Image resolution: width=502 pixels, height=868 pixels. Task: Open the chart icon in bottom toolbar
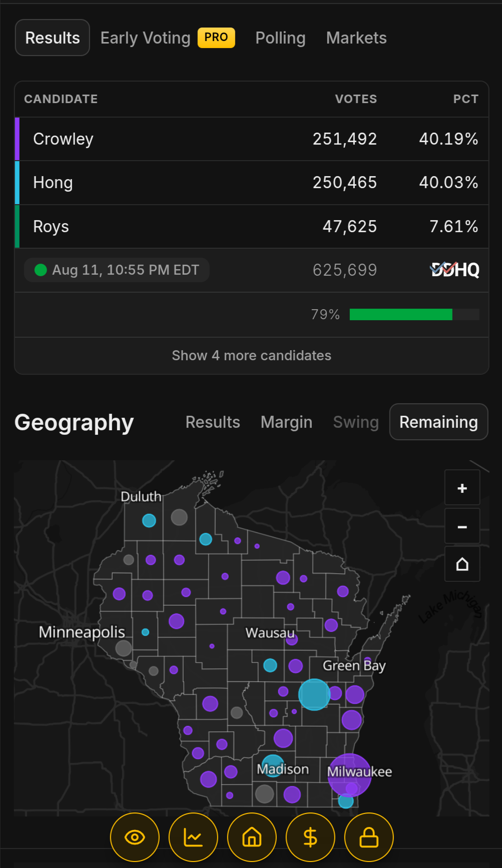(x=193, y=837)
